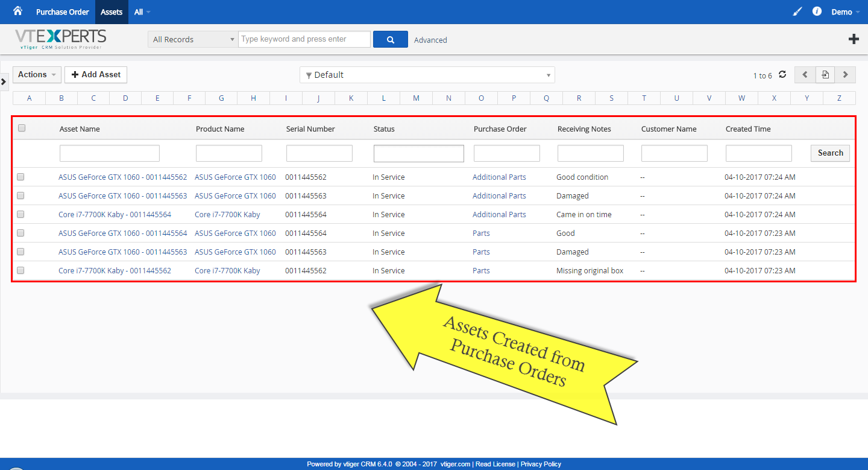The image size is (868, 470).
Task: Sort by Serial Number column header
Action: tap(310, 129)
